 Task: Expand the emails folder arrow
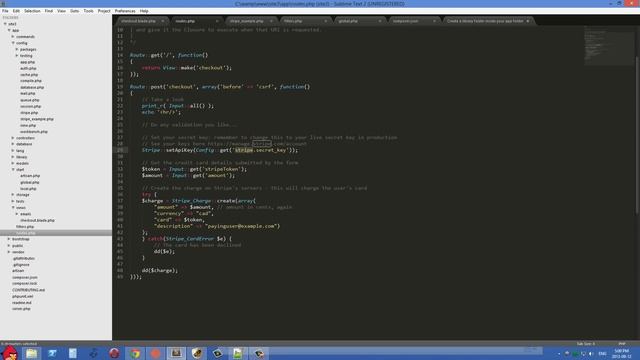click(17, 214)
